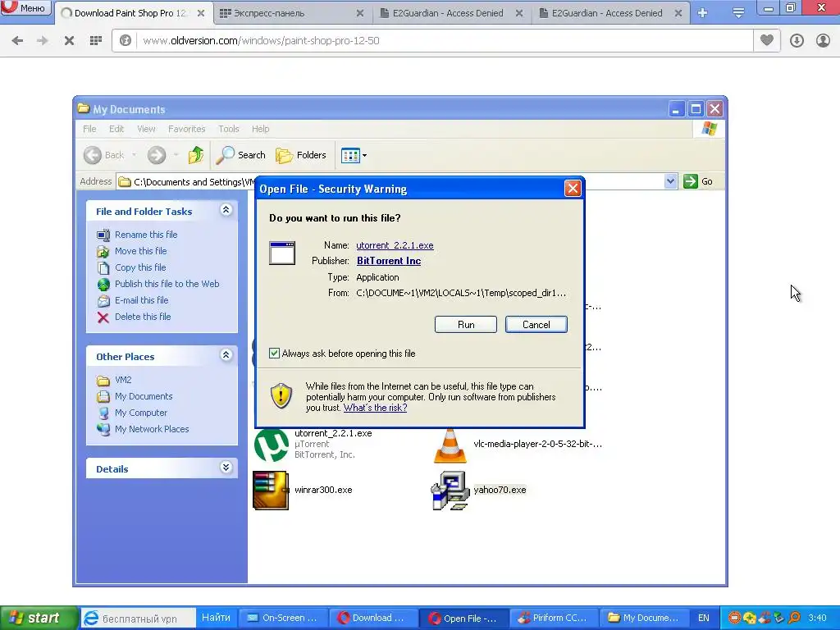Select the vlc-media-player file icon

(450, 445)
